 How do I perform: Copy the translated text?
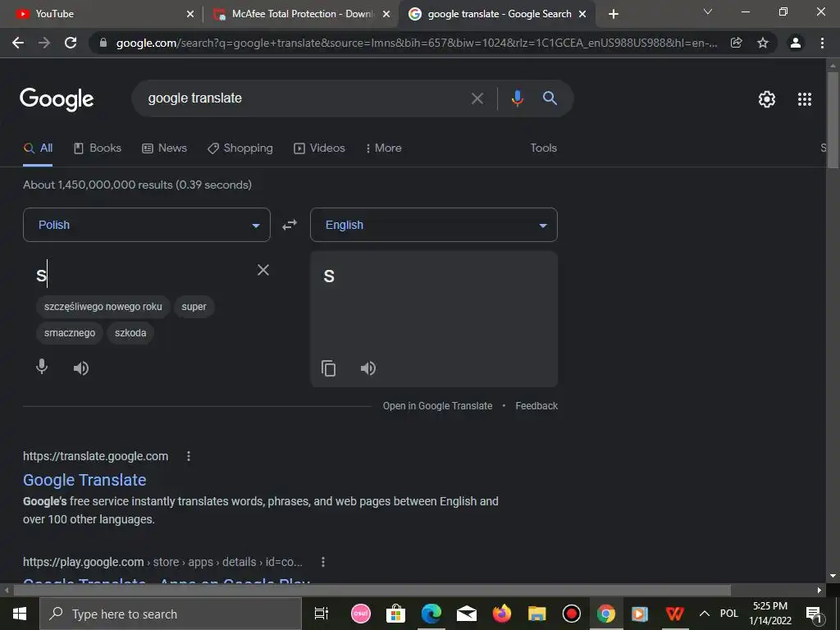tap(328, 368)
